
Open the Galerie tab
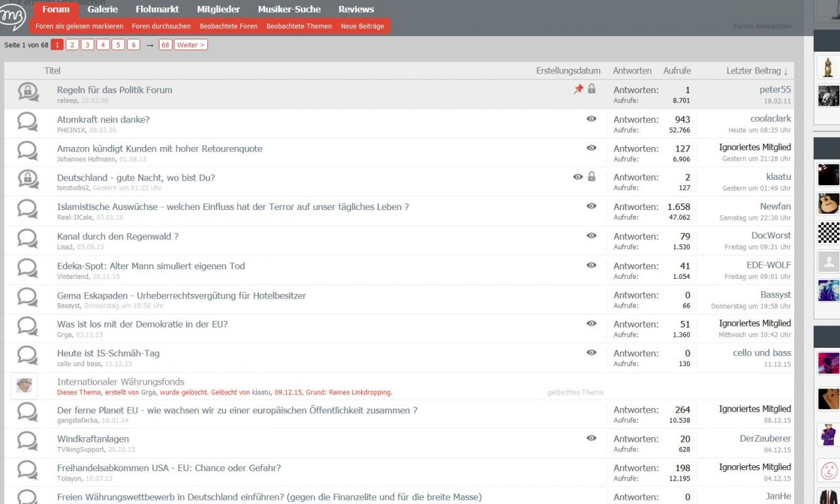102,9
